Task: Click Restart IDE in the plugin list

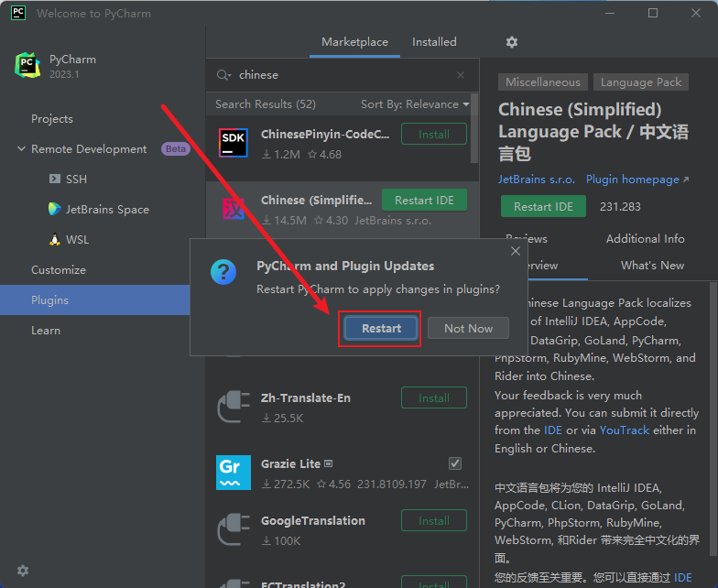Action: [x=424, y=200]
